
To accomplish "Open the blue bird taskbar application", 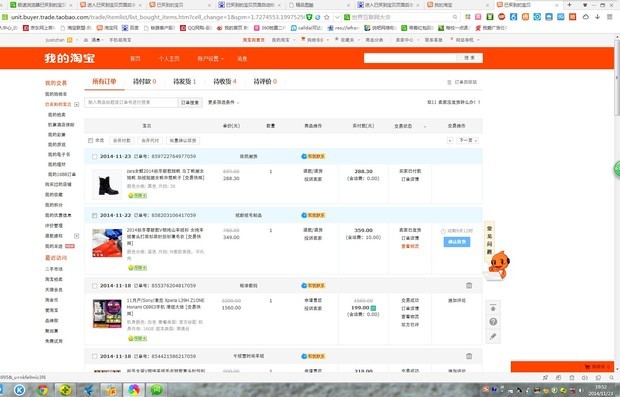I will pyautogui.click(x=89, y=390).
